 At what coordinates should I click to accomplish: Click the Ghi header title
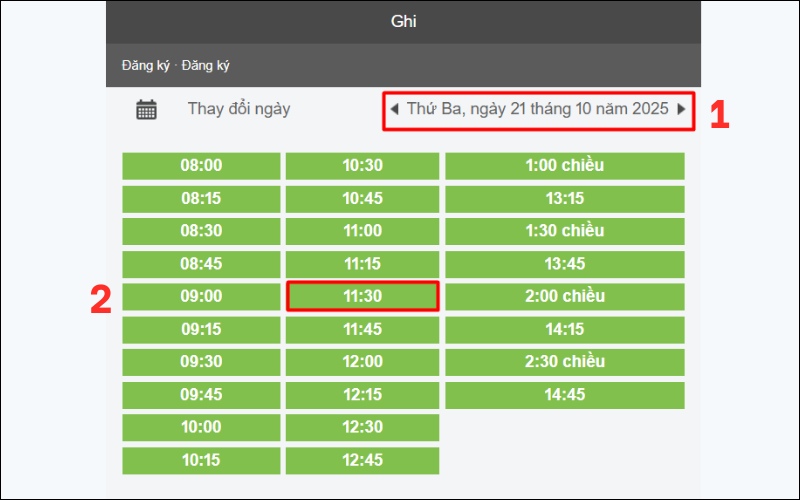[403, 21]
